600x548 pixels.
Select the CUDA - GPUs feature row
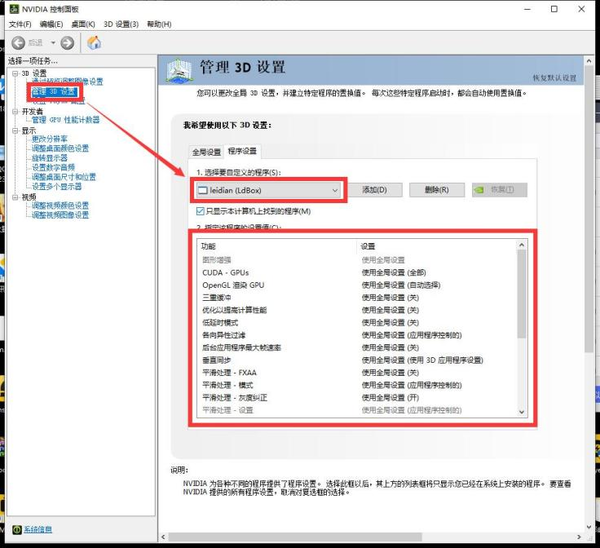pos(357,272)
